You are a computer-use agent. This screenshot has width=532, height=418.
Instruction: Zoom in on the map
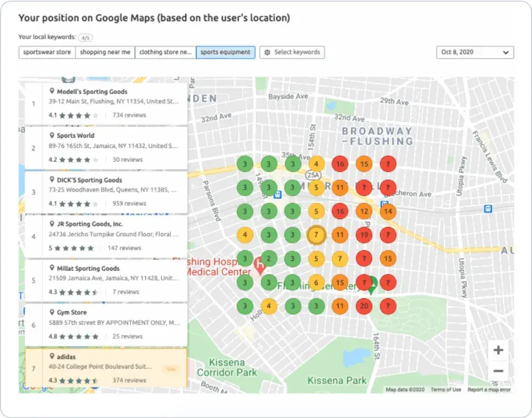point(498,350)
